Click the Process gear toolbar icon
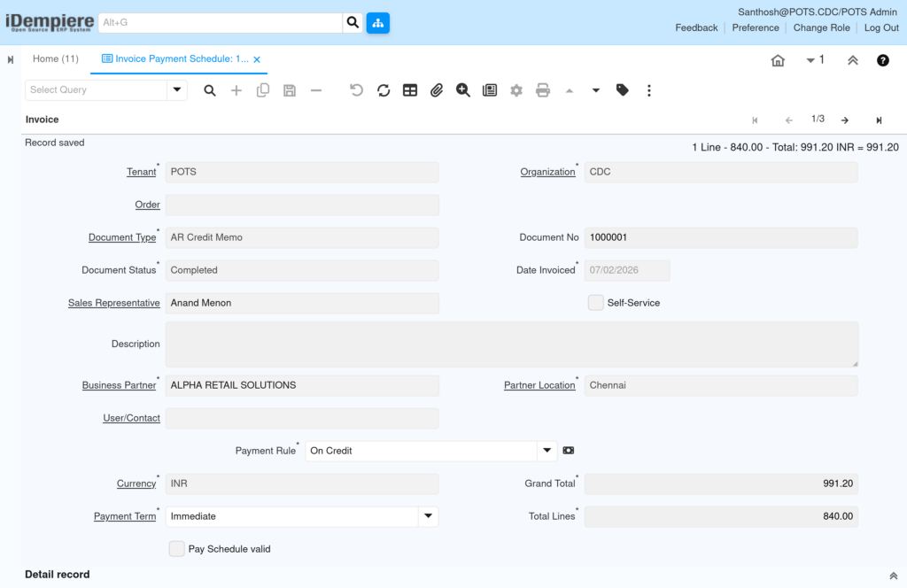The height and width of the screenshot is (588, 907). point(516,90)
